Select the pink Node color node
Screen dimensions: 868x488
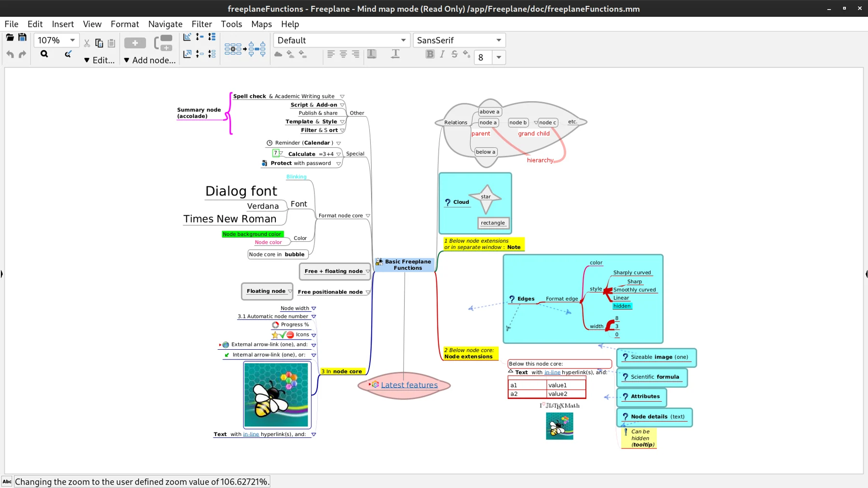268,242
